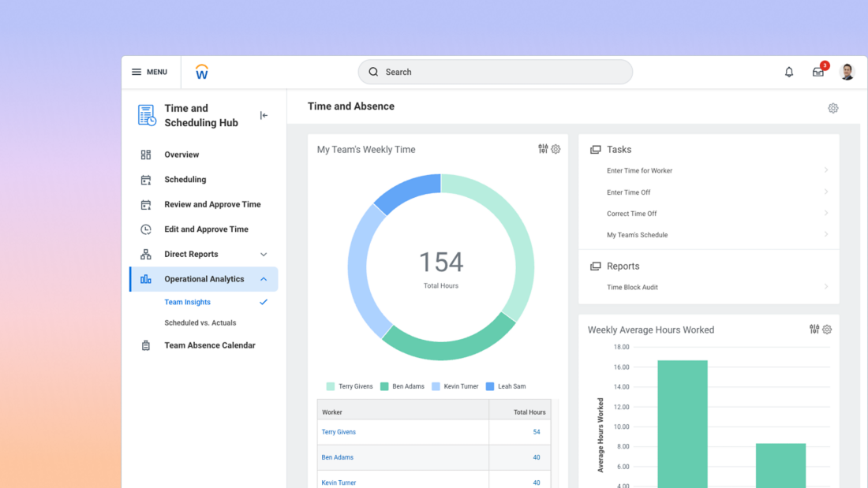Image resolution: width=868 pixels, height=488 pixels.
Task: Open the main MENU button
Action: (x=149, y=72)
